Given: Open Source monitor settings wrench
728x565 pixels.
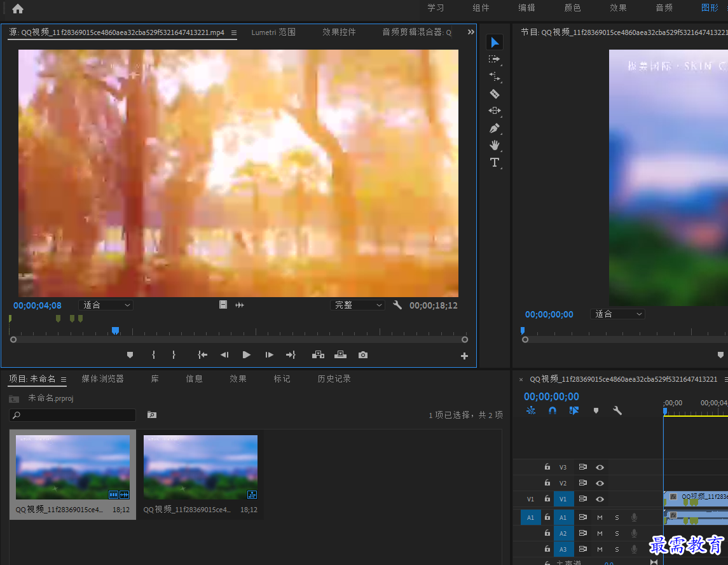Looking at the screenshot, I should click(397, 305).
